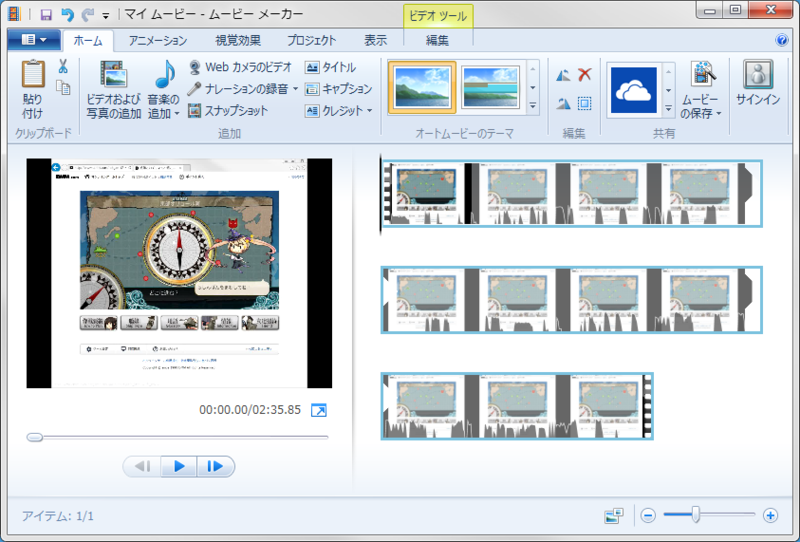
Task: Click ナレーションの録音 microphone button
Action: pos(238,89)
